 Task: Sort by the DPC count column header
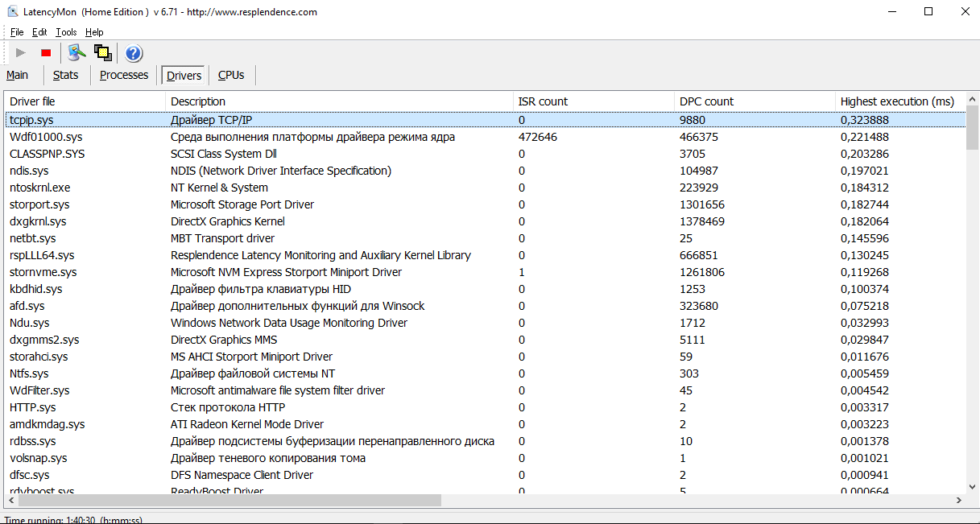(755, 101)
